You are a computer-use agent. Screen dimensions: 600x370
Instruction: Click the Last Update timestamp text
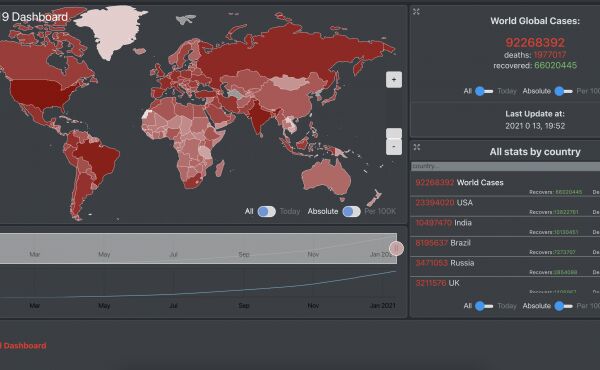coord(535,126)
